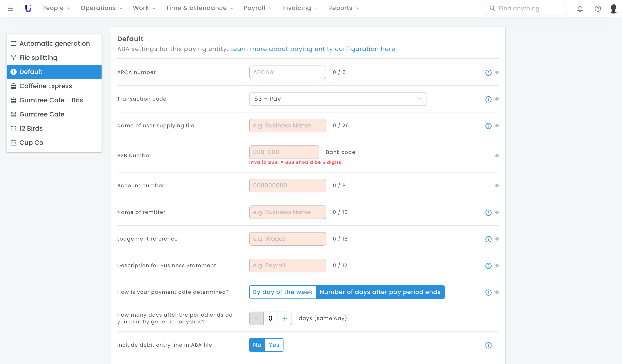Expand the Payroll menu
The width and height of the screenshot is (622, 364).
(257, 8)
